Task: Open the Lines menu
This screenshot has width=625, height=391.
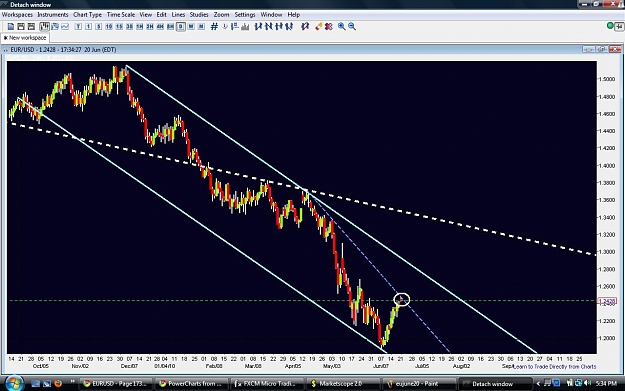Action: coord(178,15)
